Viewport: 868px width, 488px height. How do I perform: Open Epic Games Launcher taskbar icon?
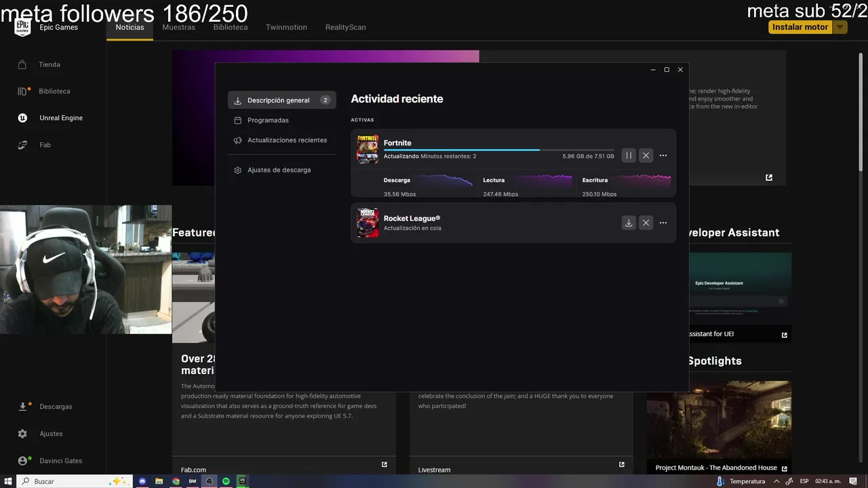coord(243,481)
